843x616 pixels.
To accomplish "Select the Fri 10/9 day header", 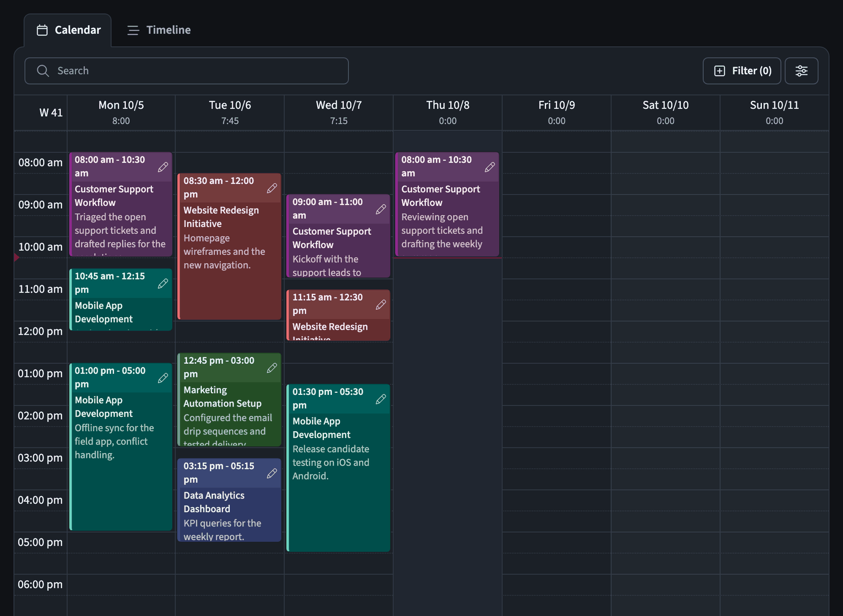I will pos(557,112).
